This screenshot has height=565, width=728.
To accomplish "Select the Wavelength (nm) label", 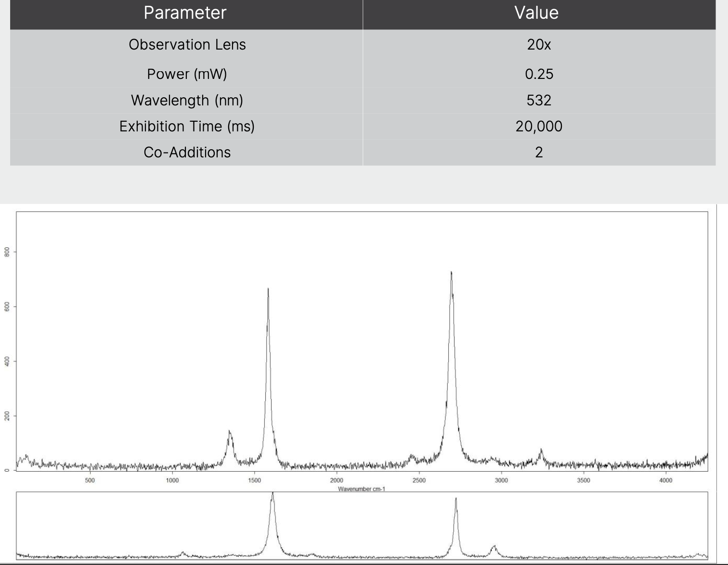I will click(187, 100).
